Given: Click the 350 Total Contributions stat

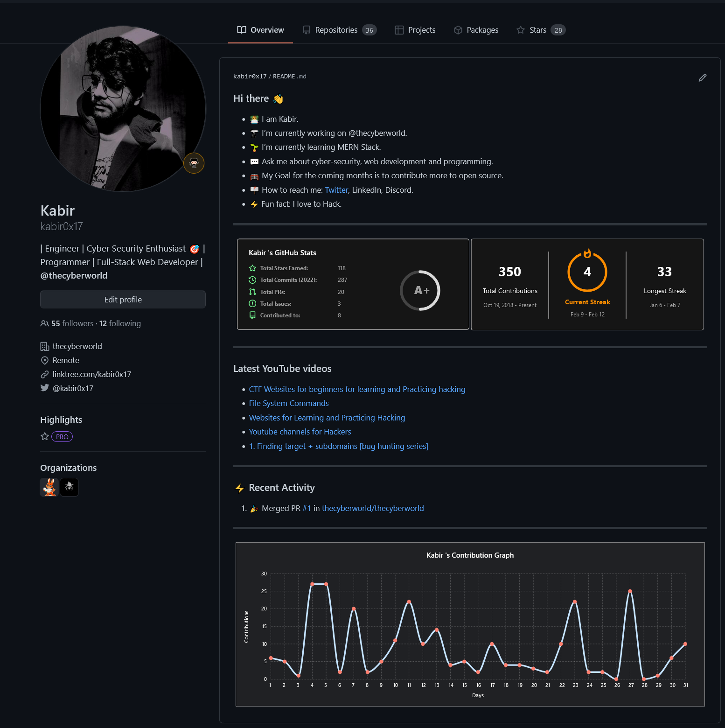Looking at the screenshot, I should [510, 272].
